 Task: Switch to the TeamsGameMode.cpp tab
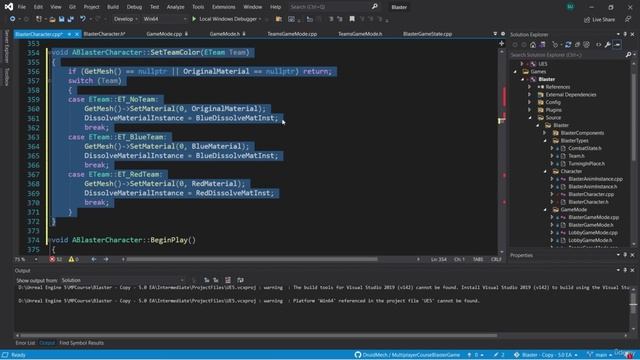tap(292, 34)
